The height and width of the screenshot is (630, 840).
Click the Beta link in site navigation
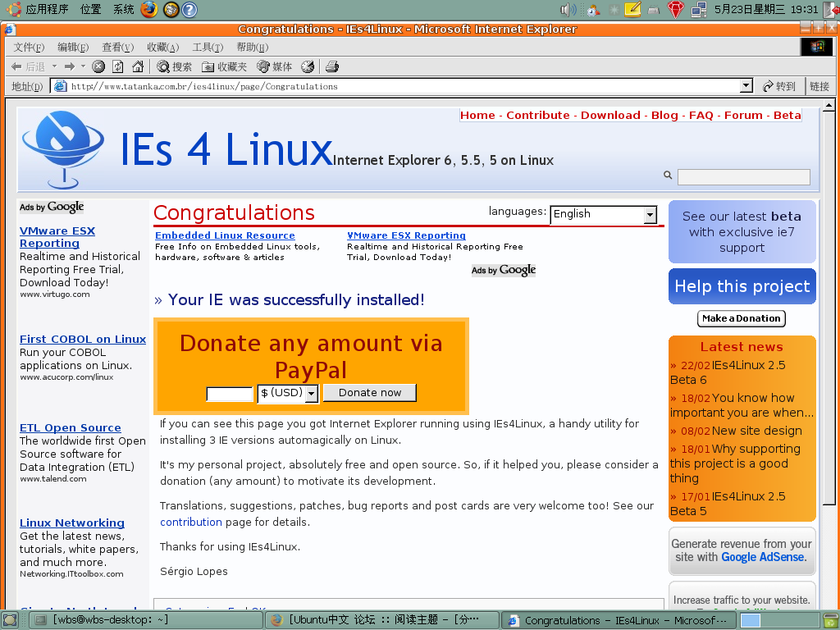787,115
